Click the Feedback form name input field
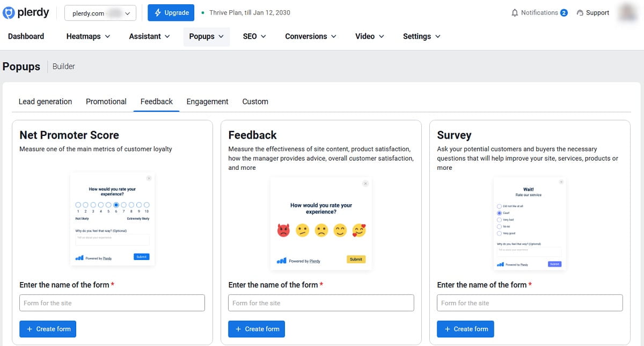This screenshot has width=644, height=346. (x=321, y=302)
